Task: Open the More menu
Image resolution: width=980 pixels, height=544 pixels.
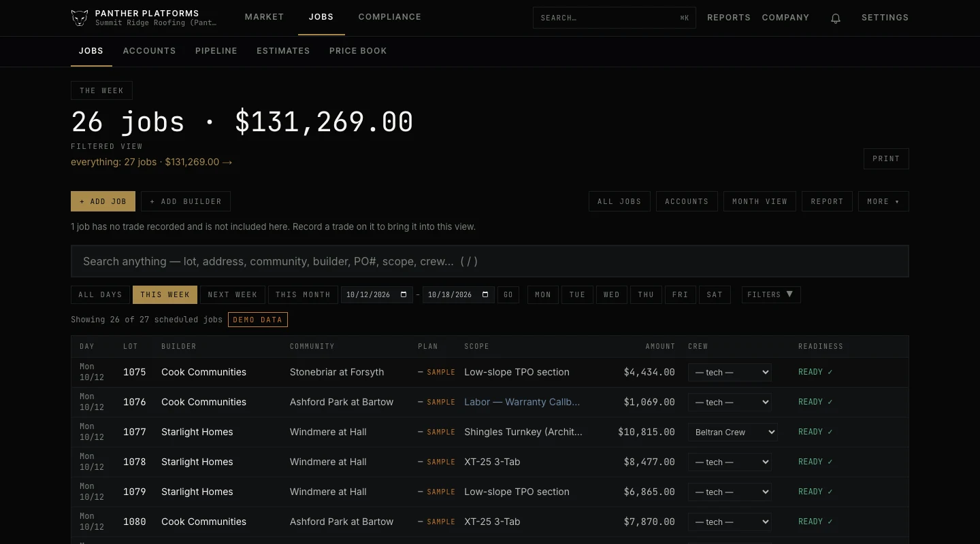Action: 883,201
